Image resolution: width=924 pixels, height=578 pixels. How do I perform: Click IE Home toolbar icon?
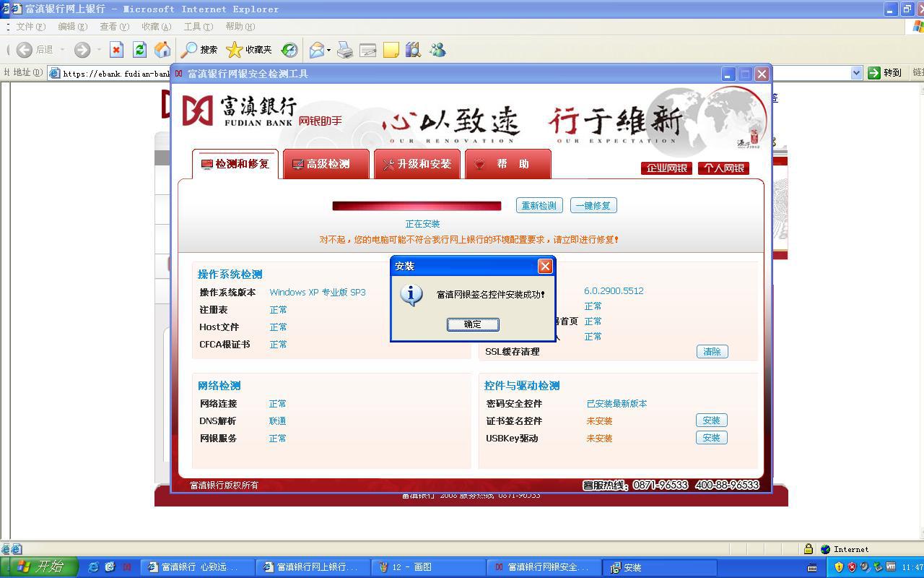tap(162, 50)
